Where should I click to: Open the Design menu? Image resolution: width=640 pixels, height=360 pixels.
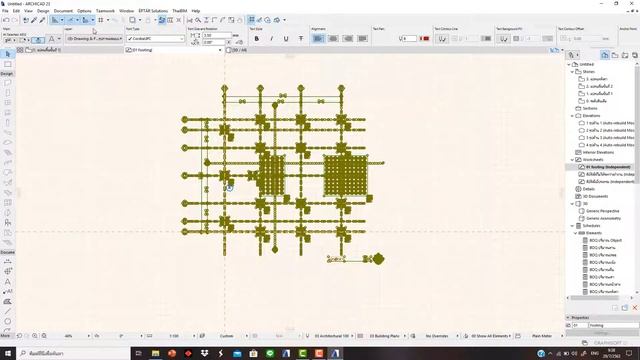pyautogui.click(x=43, y=11)
